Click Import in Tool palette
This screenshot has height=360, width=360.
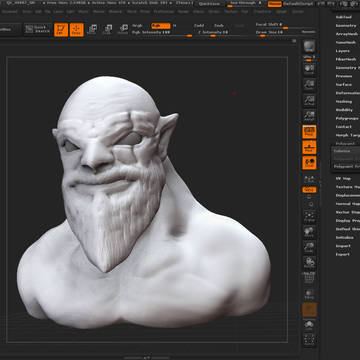pyautogui.click(x=343, y=246)
